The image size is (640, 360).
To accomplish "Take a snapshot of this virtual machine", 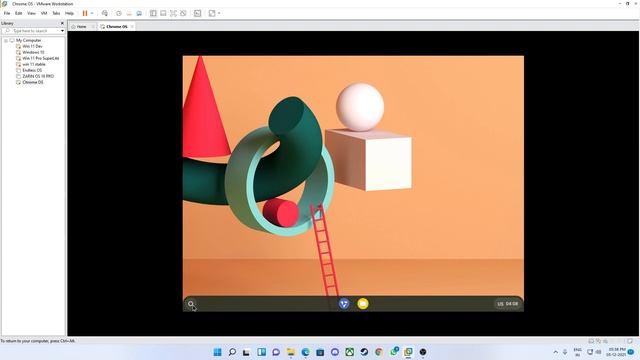I will [119, 13].
